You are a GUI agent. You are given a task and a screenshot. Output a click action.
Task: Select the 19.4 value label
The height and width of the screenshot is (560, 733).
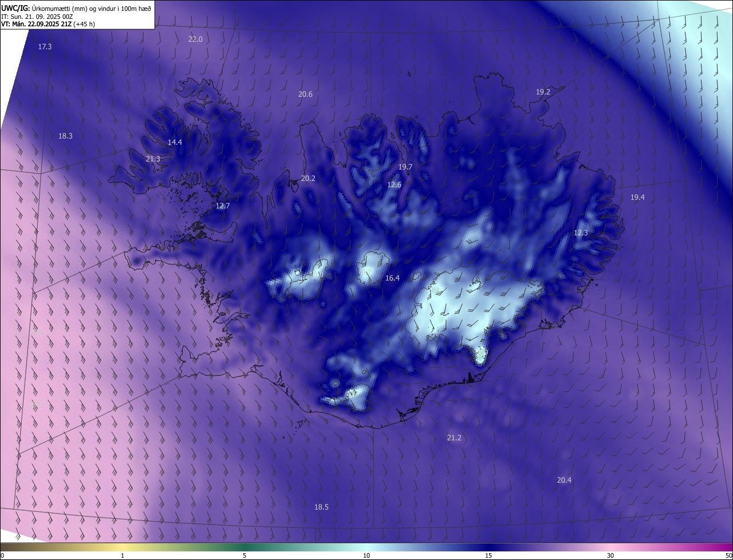pos(637,197)
